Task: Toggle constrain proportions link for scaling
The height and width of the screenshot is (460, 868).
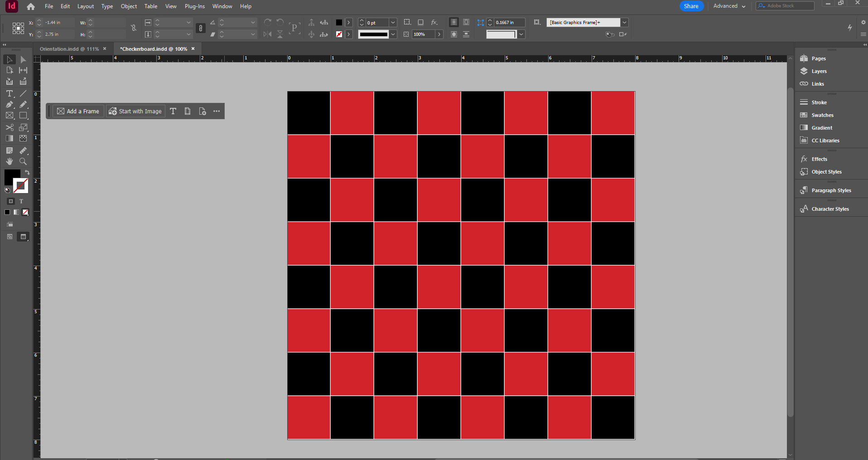Action: click(x=201, y=29)
